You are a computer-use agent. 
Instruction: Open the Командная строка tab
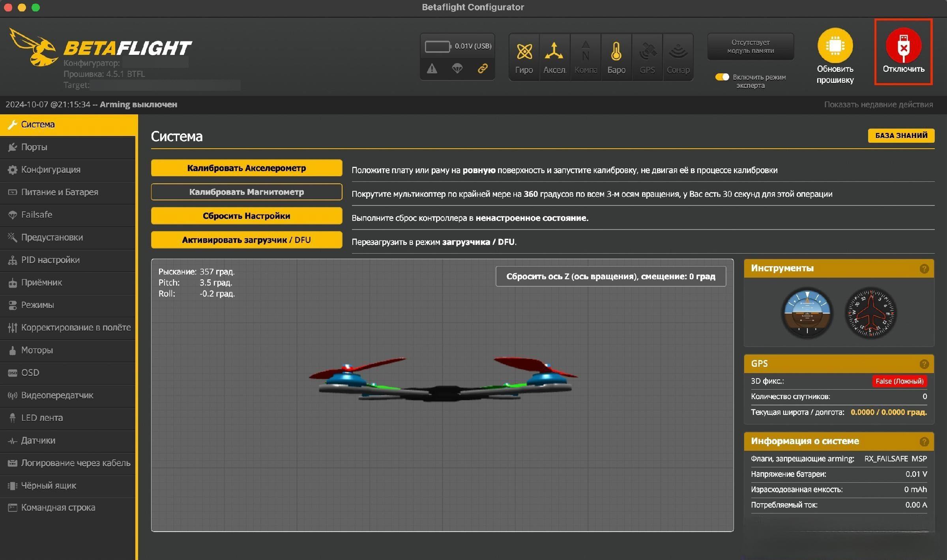[x=68, y=508]
